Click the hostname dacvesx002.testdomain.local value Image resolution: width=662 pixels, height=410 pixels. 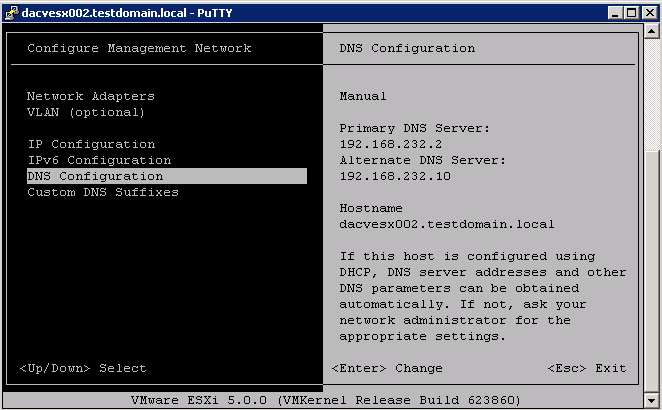[x=447, y=224]
